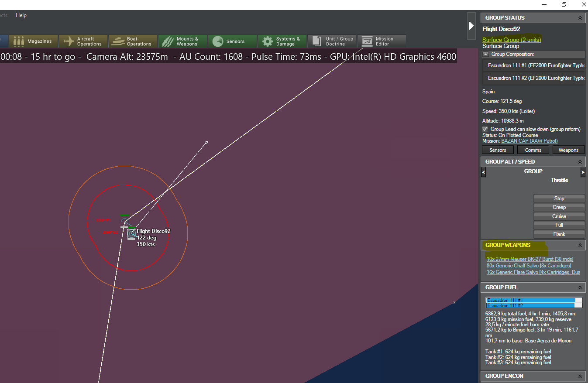
Task: Click the left arrow beside GROUP
Action: pos(483,173)
